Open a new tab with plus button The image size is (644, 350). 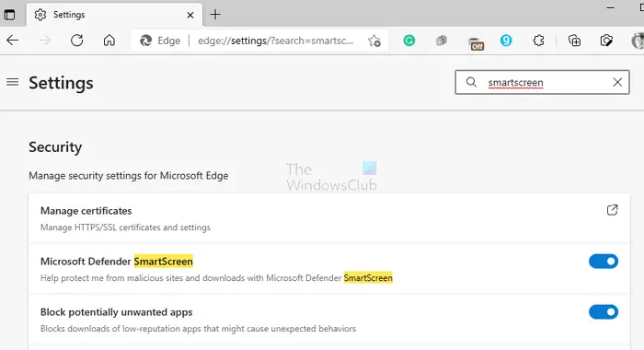[x=215, y=15]
